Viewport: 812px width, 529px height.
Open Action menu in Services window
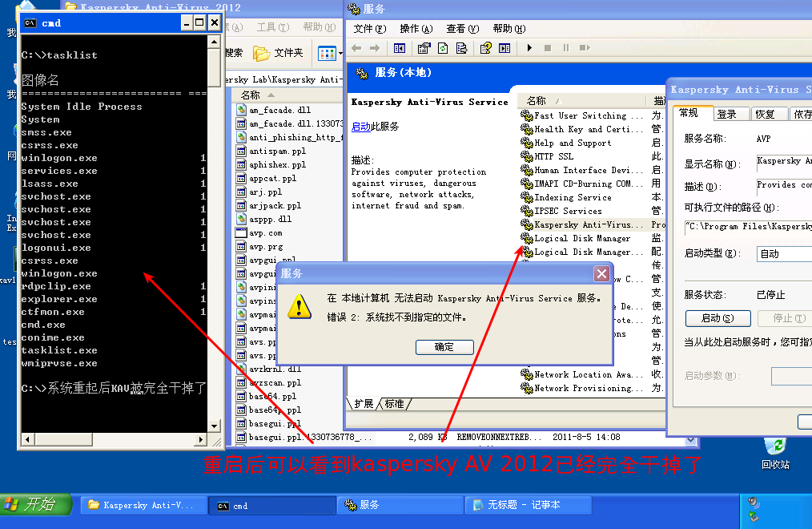point(416,29)
